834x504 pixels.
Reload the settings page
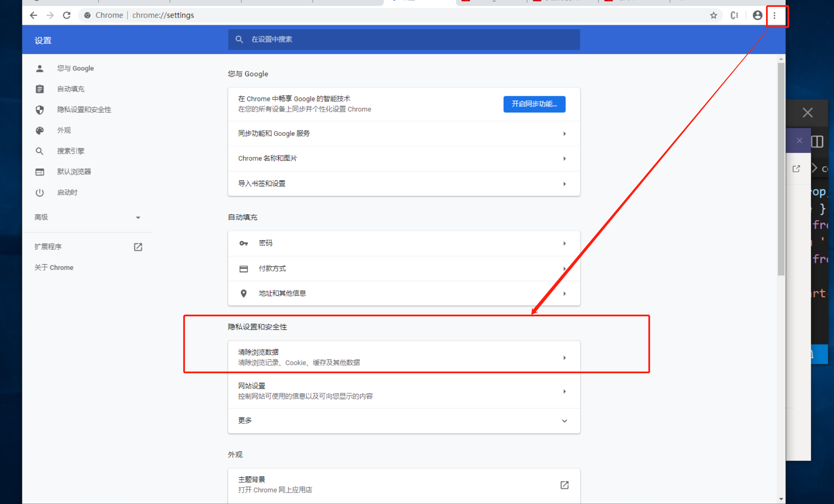(x=67, y=15)
